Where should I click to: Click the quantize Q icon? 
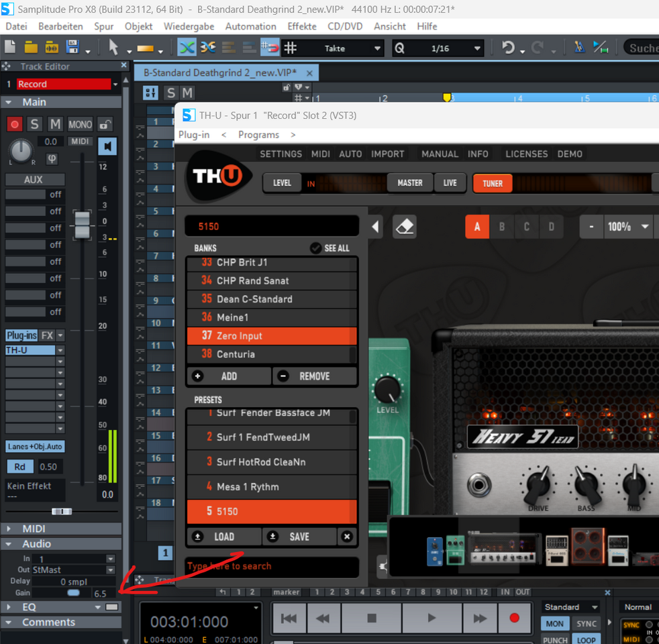tap(399, 48)
